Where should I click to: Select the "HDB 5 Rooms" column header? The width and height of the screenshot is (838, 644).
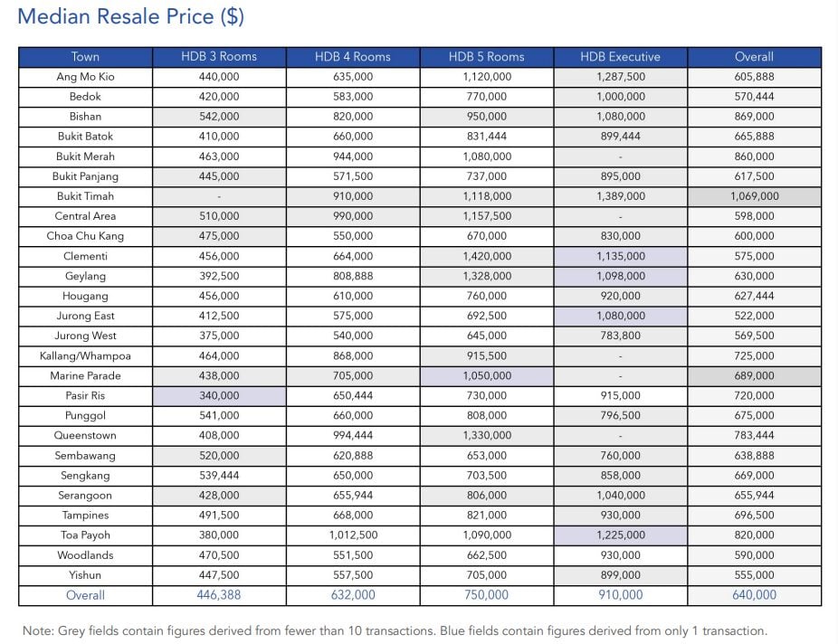[x=487, y=56]
